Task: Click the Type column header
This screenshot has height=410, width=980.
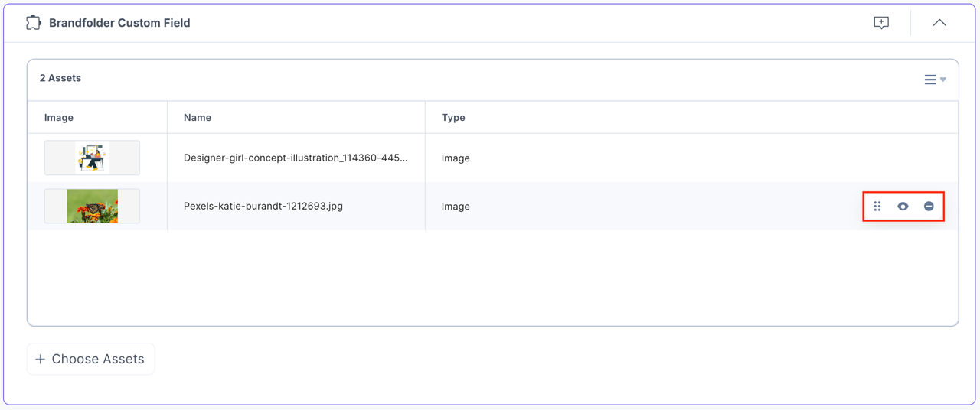Action: point(453,117)
